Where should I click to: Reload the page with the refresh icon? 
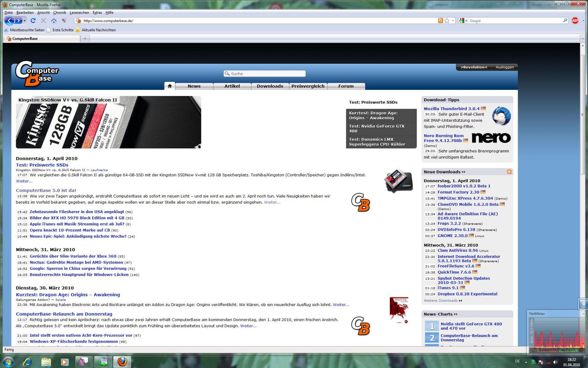(33, 21)
